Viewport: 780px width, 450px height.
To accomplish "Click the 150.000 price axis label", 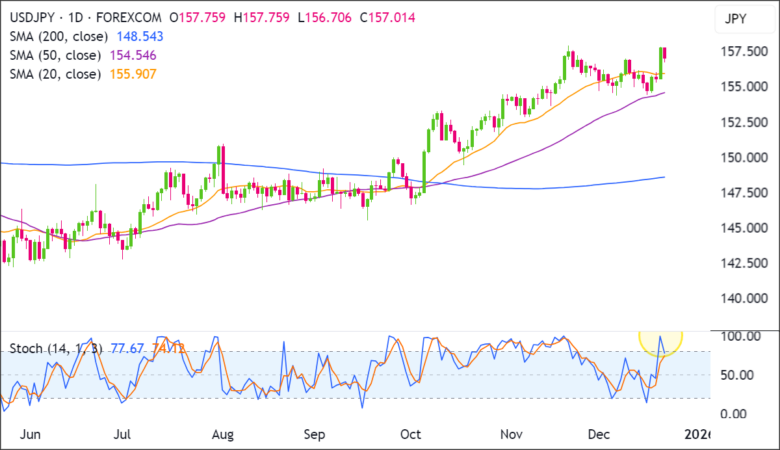I will click(744, 158).
